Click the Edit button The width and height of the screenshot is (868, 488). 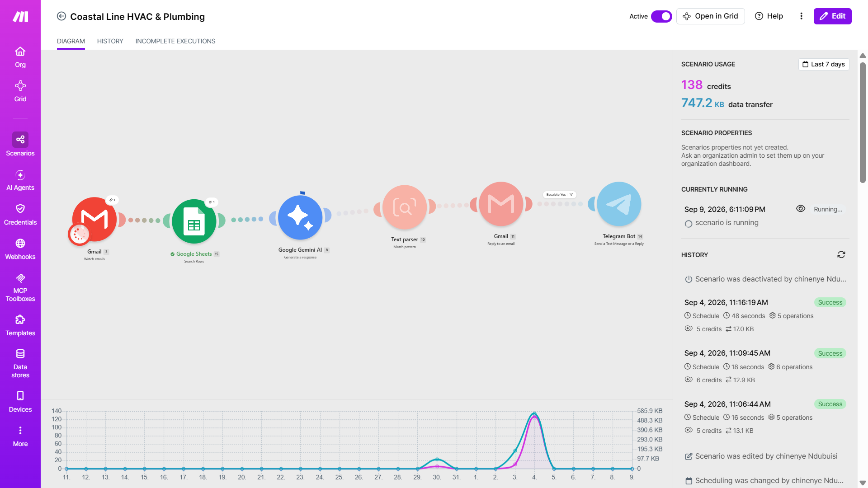832,16
